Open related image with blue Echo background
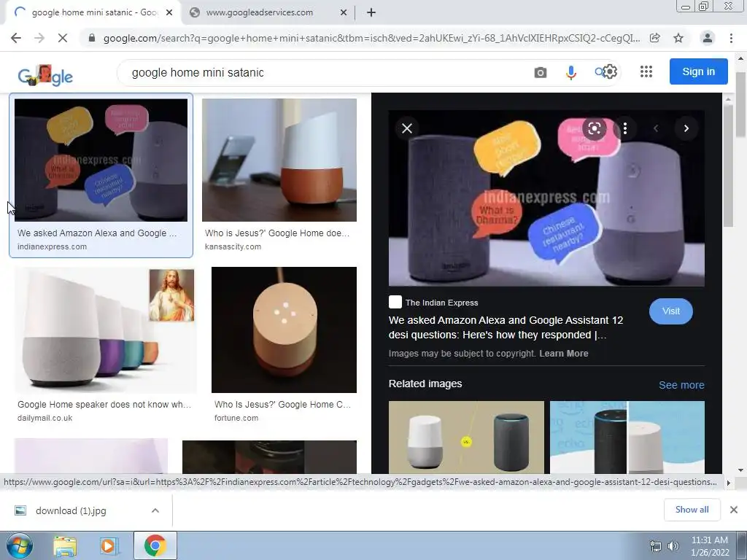Image resolution: width=747 pixels, height=560 pixels. pyautogui.click(x=627, y=437)
